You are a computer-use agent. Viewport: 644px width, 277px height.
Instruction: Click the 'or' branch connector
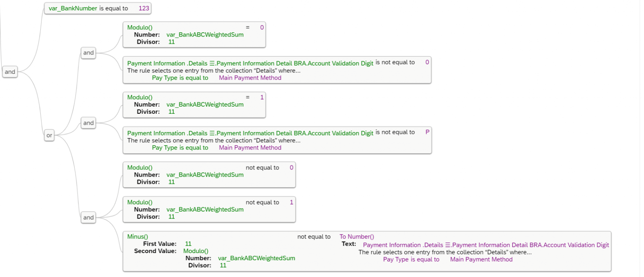pos(49,135)
